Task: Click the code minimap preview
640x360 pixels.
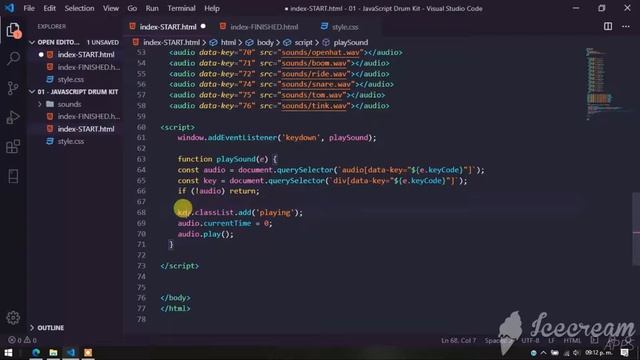Action: (x=604, y=84)
